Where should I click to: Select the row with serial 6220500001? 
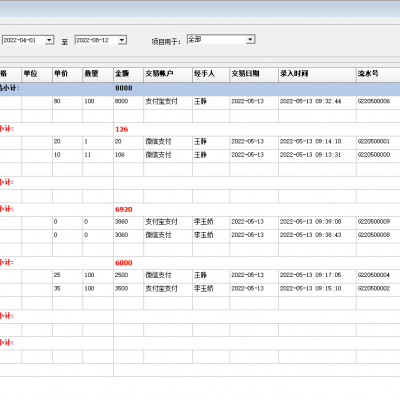pos(200,142)
